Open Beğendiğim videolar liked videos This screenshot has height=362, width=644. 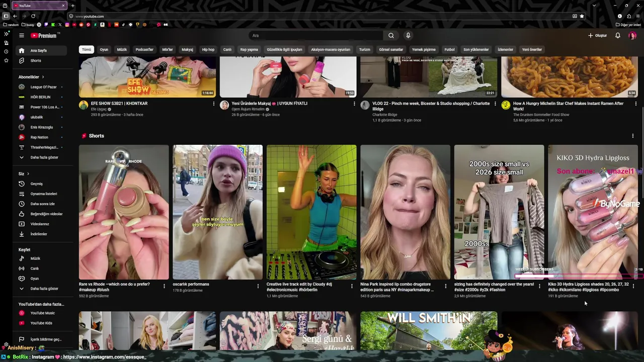[x=42, y=214]
